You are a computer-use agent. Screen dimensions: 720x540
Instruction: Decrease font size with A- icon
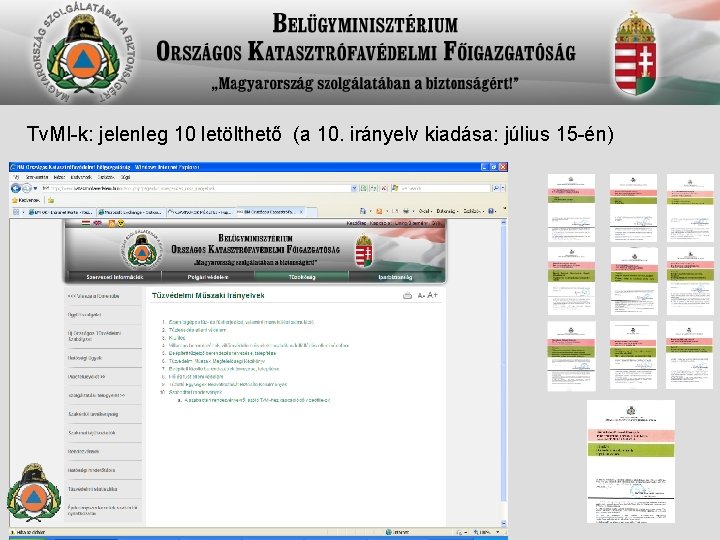pos(421,296)
